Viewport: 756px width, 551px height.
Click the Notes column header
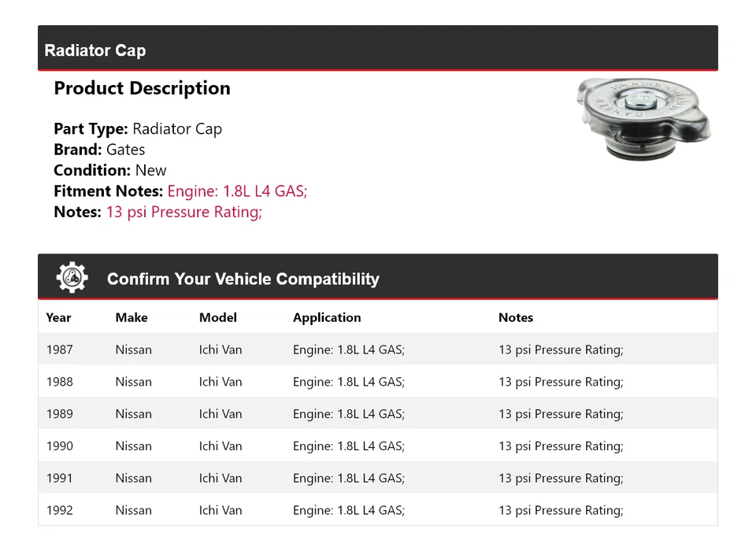(x=516, y=317)
